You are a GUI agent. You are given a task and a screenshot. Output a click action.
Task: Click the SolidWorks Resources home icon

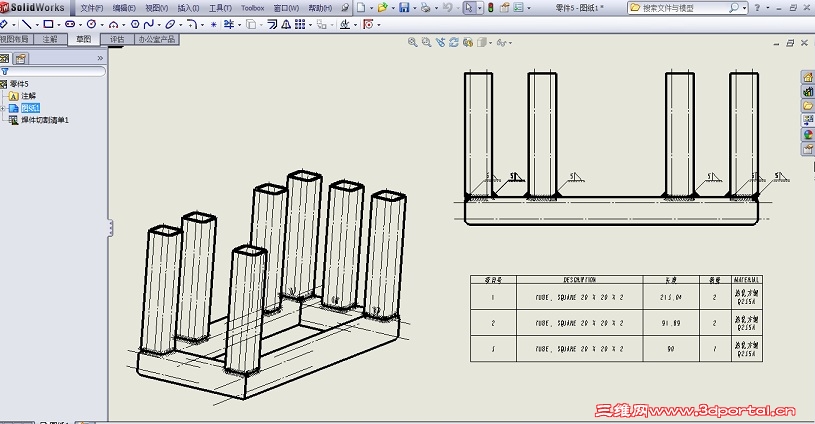pyautogui.click(x=808, y=77)
